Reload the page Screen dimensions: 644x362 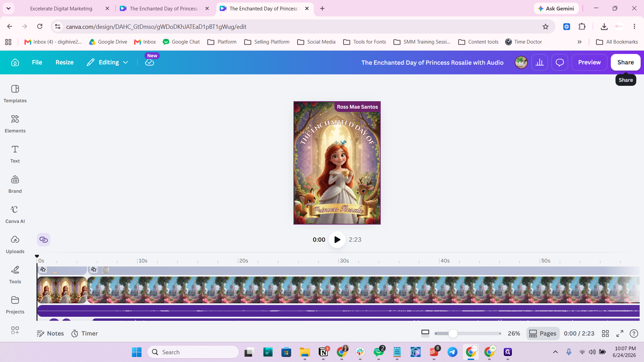(x=40, y=26)
